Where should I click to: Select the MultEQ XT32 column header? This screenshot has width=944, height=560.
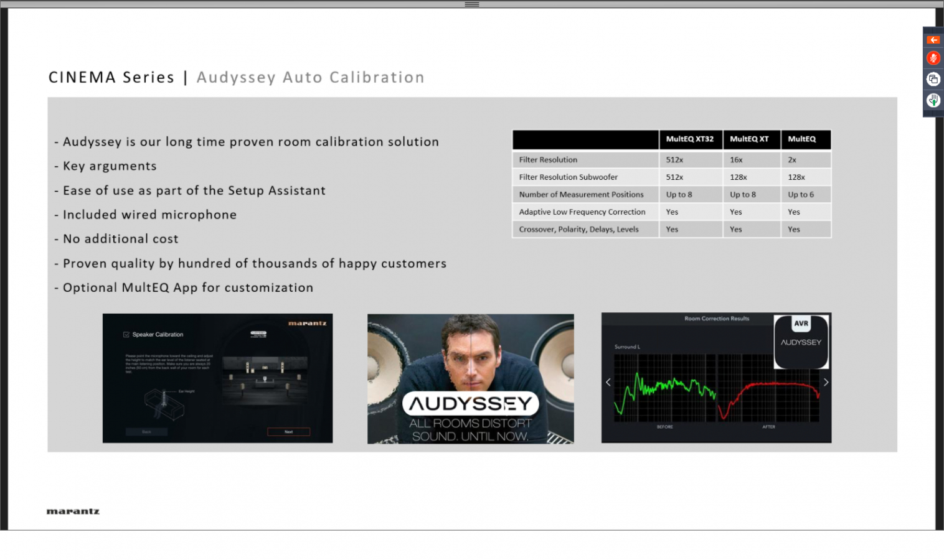[689, 139]
